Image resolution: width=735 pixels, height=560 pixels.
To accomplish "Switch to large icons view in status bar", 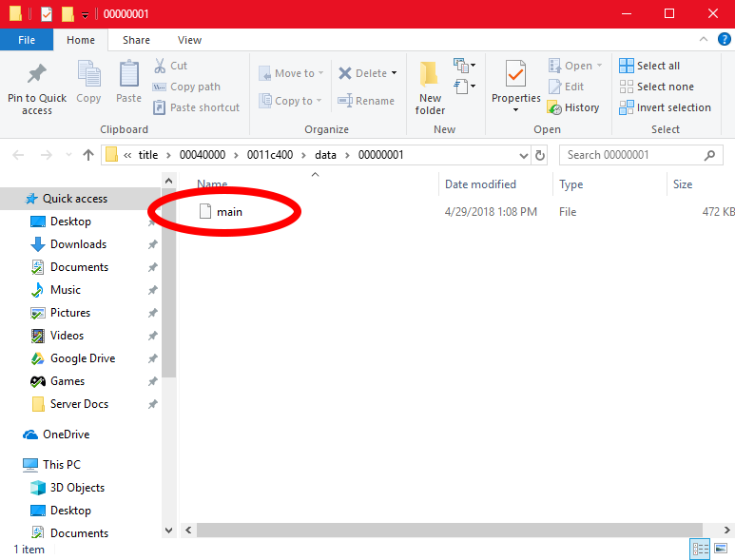I will [723, 550].
